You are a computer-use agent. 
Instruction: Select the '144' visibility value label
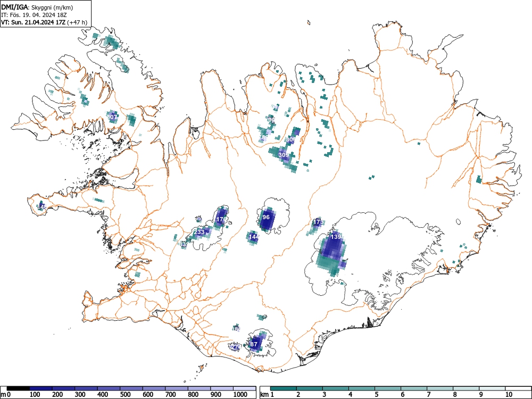pyautogui.click(x=254, y=237)
